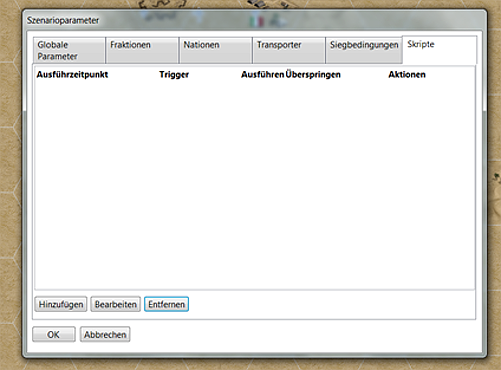The image size is (501, 370).
Task: Go to the Transporter tab
Action: [x=289, y=50]
